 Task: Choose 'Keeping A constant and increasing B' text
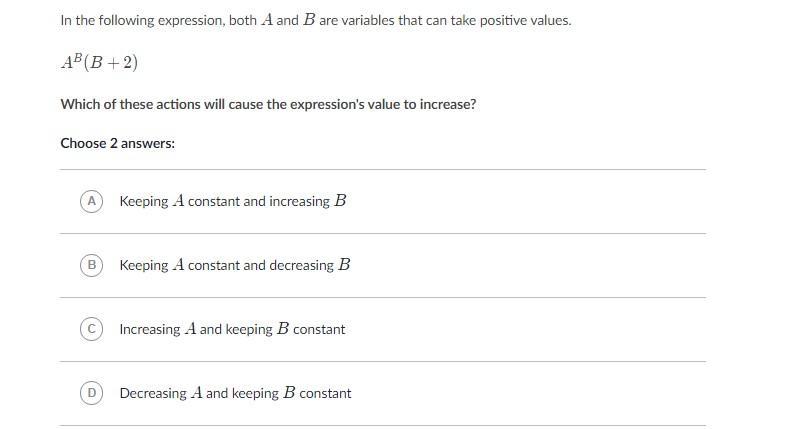(x=233, y=201)
